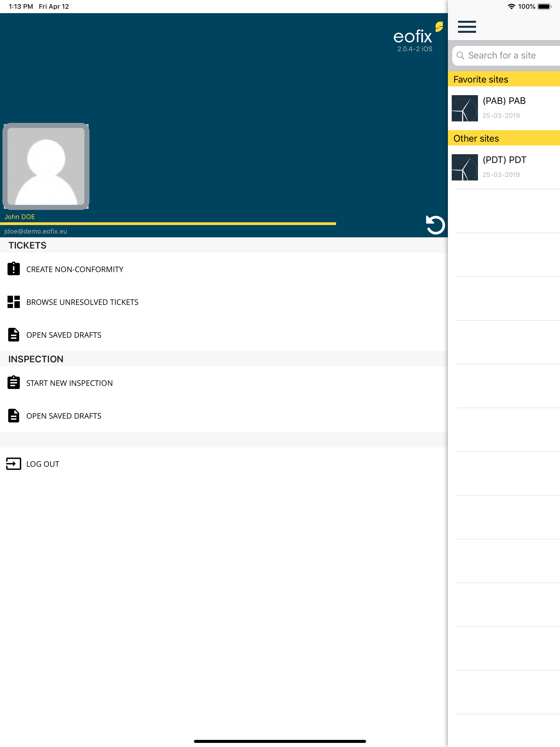Click the Browse Unresolved Tickets grid icon
This screenshot has width=560, height=747.
(x=13, y=302)
